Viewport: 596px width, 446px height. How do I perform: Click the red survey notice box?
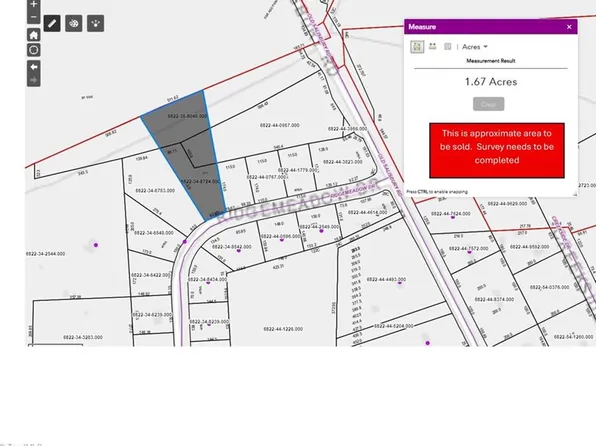497,150
